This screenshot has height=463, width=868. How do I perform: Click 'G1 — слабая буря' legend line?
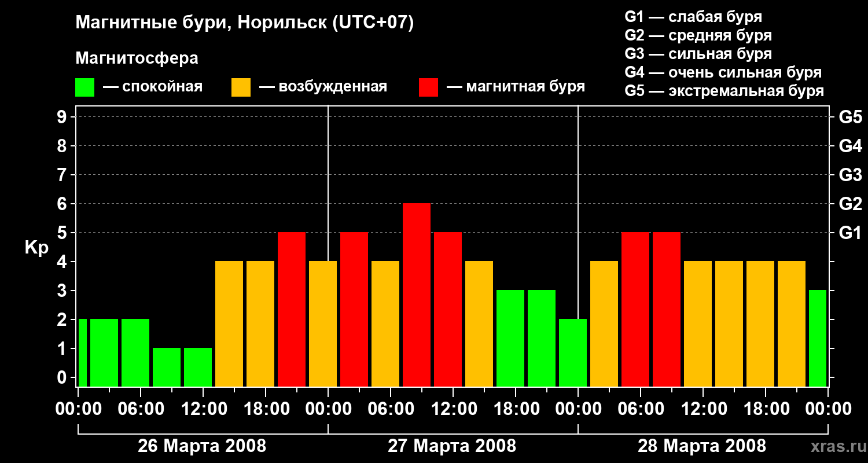[693, 17]
